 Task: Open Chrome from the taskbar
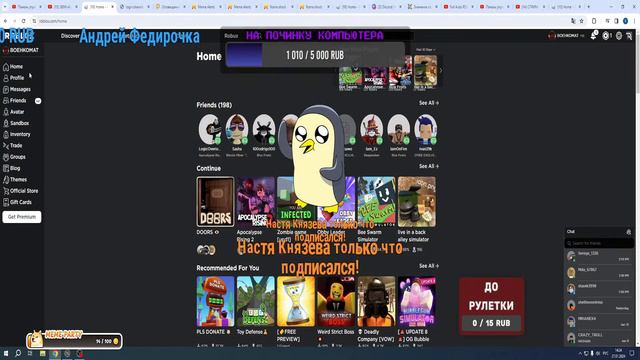pos(55,353)
